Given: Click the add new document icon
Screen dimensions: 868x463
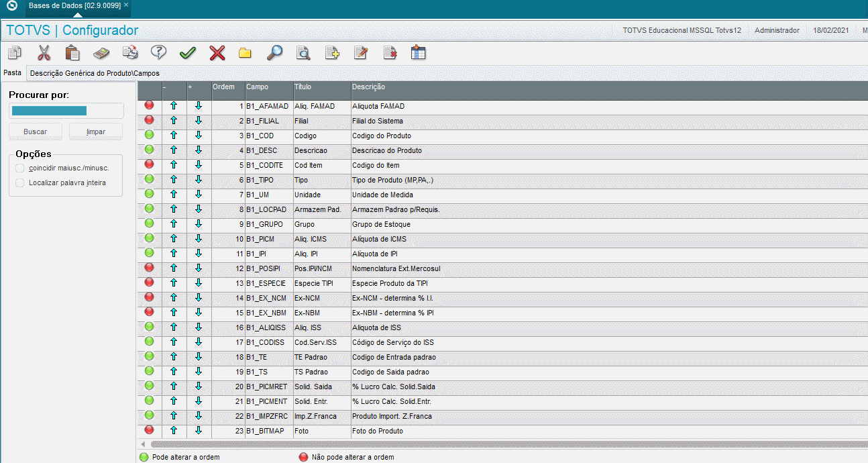Looking at the screenshot, I should (x=332, y=53).
